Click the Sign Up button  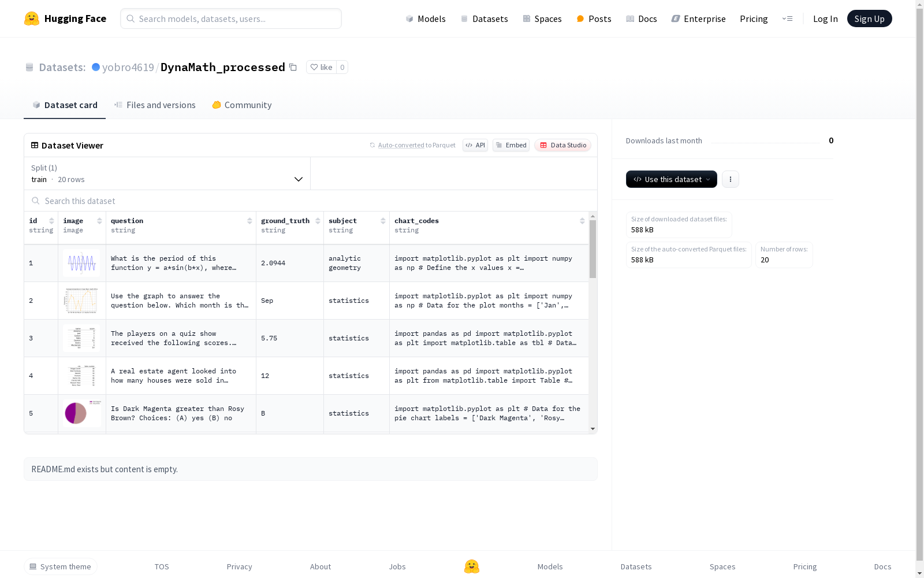point(870,18)
